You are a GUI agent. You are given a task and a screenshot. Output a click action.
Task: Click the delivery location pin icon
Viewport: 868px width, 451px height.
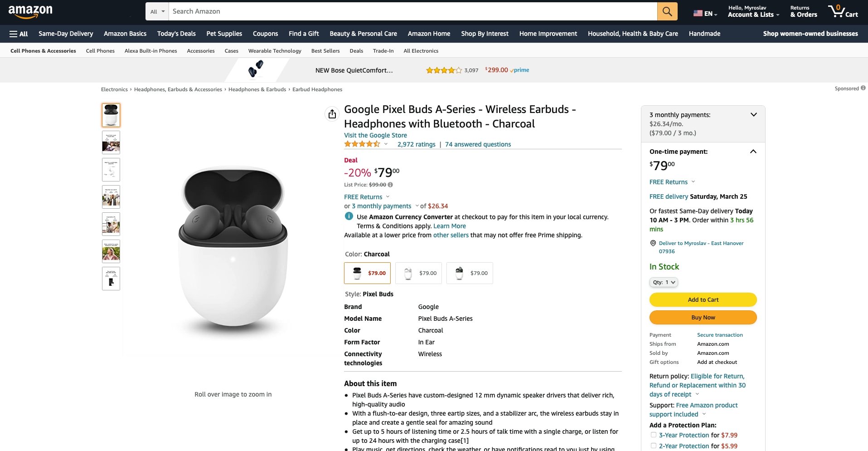653,243
